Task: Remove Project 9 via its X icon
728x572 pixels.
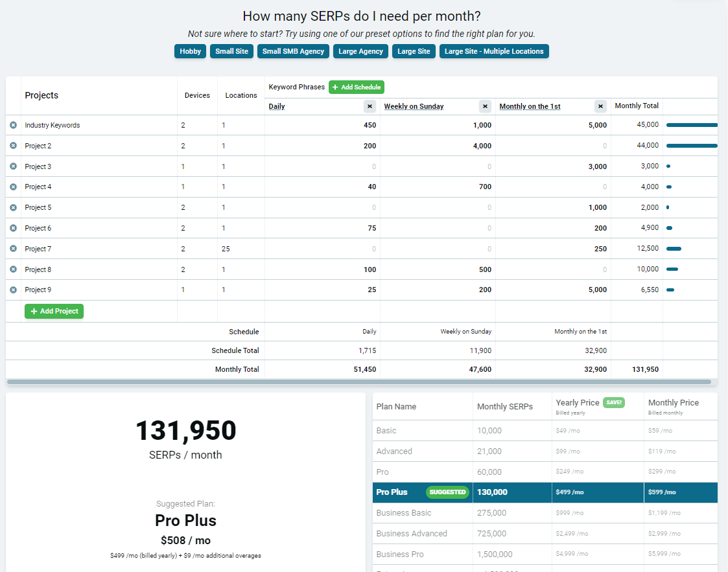Action: [14, 290]
